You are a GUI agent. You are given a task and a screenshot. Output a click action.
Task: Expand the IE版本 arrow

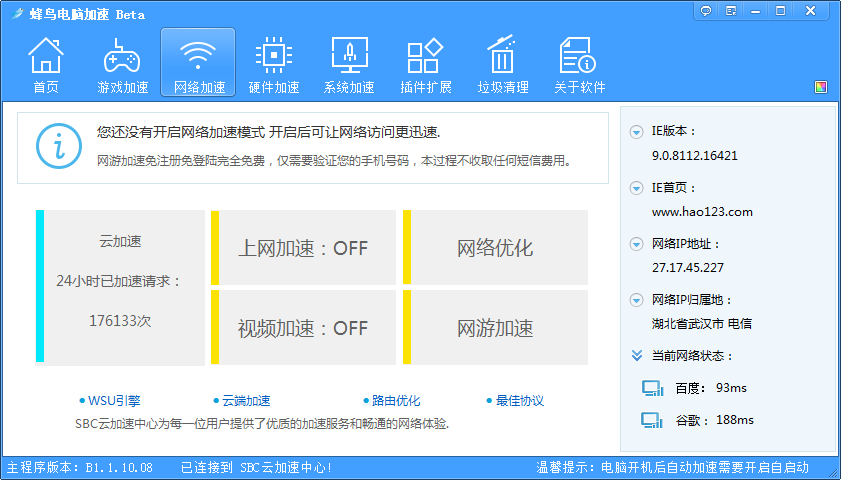coord(636,132)
